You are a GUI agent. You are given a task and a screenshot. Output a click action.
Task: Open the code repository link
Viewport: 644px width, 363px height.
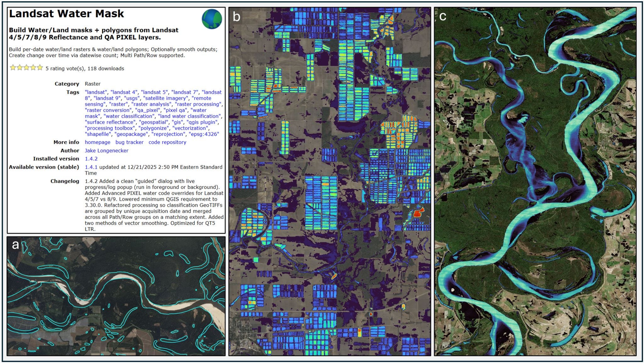click(x=167, y=142)
